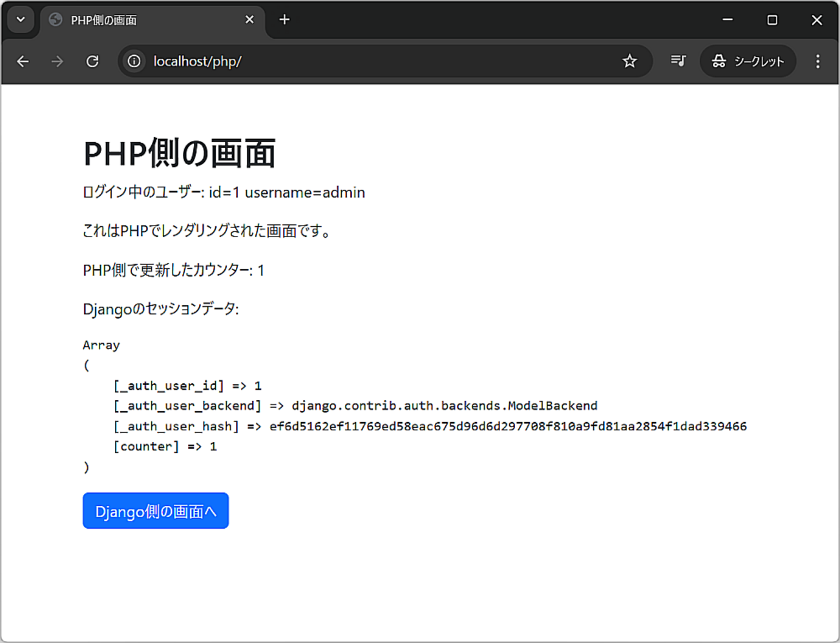Click the PHP側で更新したカウンター: 1 line
The width and height of the screenshot is (840, 643).
point(173,270)
